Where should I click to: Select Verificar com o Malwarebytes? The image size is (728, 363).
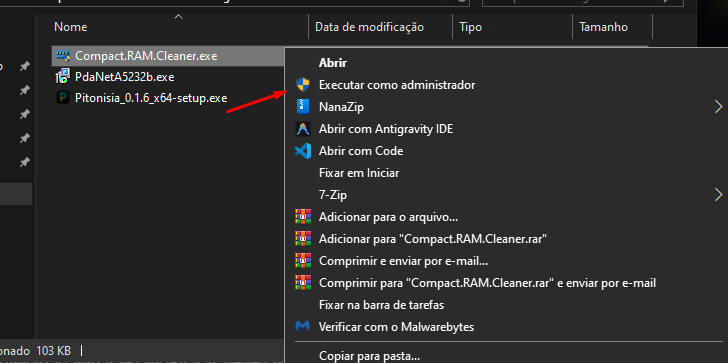pos(396,327)
